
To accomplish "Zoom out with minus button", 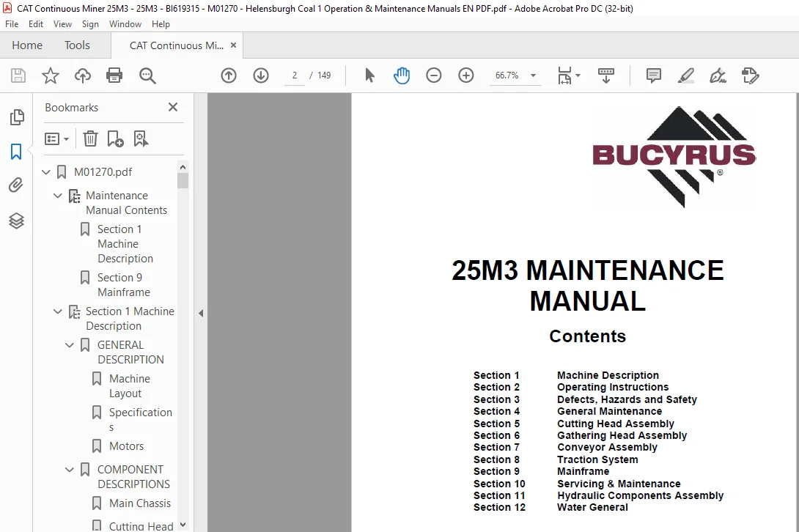I will tap(434, 75).
